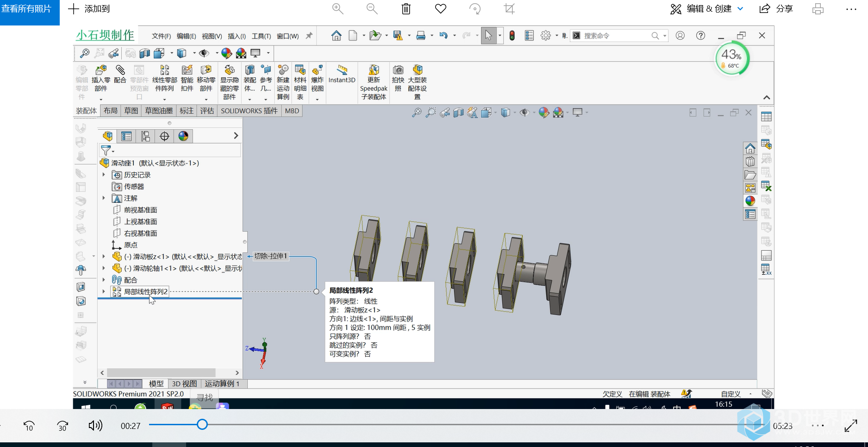The width and height of the screenshot is (868, 447).
Task: Open DimXpertManager crosshair tab
Action: pos(164,136)
